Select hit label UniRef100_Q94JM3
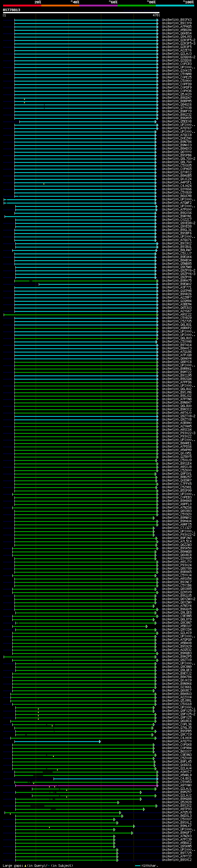Viewport: 197px width, 868px height. [x=176, y=37]
